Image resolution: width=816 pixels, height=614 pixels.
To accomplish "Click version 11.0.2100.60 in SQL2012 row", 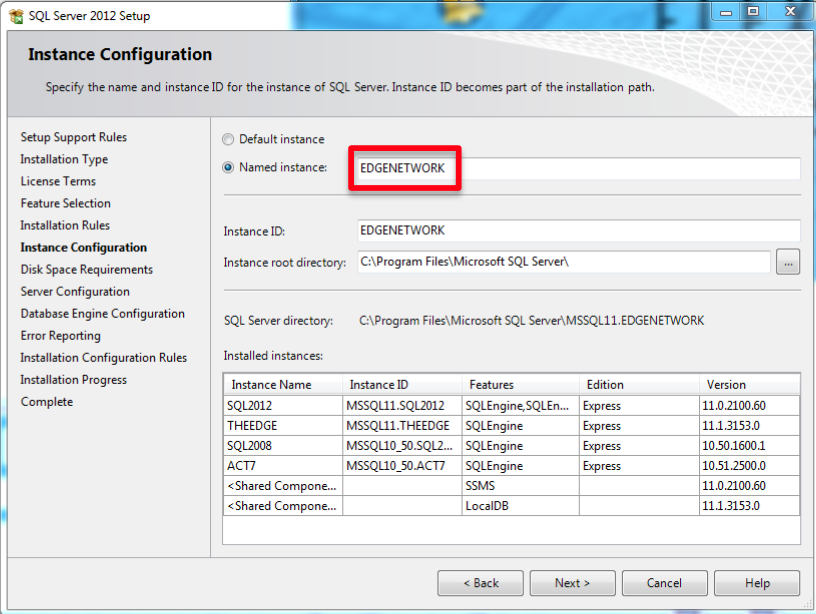I will [x=749, y=406].
